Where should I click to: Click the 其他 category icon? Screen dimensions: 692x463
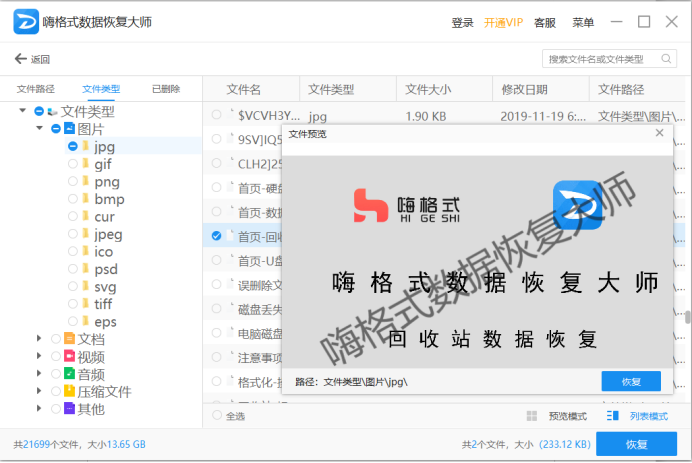pos(69,408)
